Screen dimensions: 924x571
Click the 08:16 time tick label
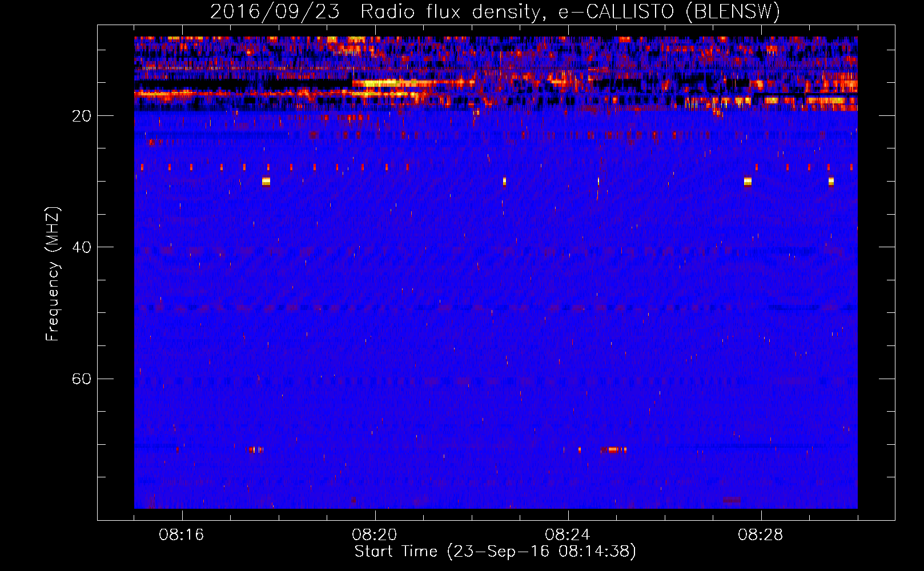click(x=182, y=535)
